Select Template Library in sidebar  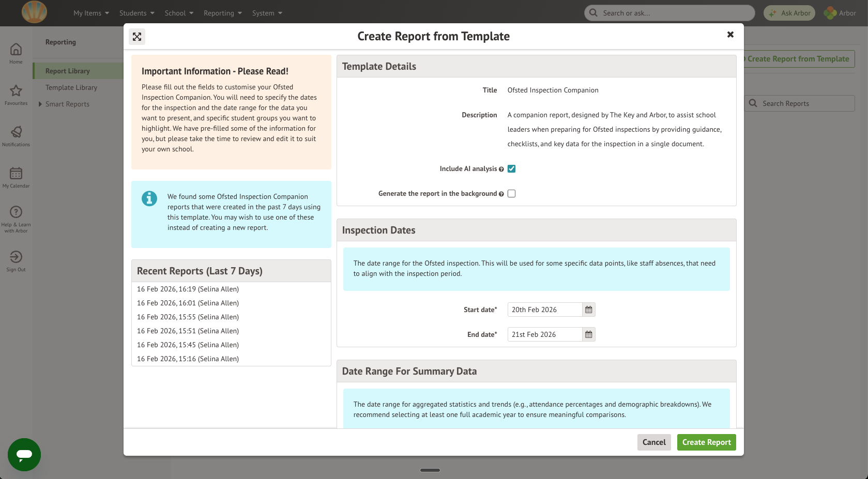pos(71,87)
